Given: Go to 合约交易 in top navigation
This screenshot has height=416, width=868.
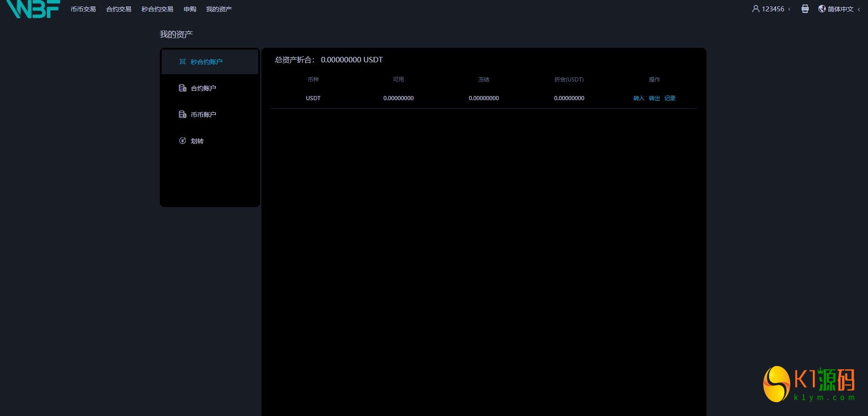Looking at the screenshot, I should pyautogui.click(x=118, y=9).
